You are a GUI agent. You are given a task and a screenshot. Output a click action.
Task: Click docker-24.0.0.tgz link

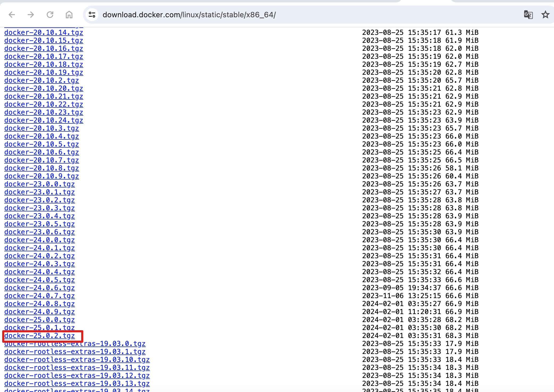[39, 240]
